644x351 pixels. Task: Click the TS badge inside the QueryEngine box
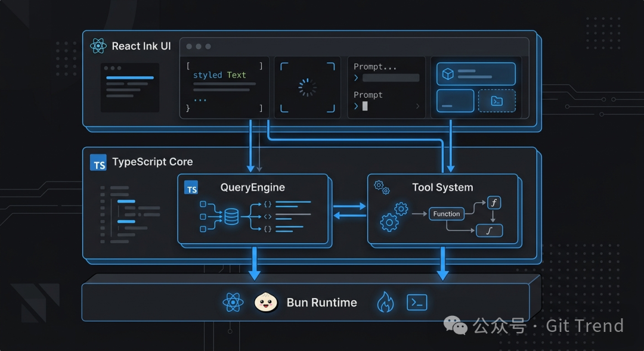coord(191,187)
